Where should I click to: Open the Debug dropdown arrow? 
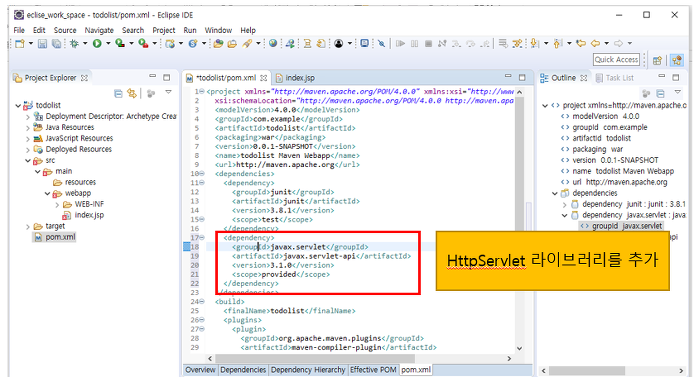[85, 43]
